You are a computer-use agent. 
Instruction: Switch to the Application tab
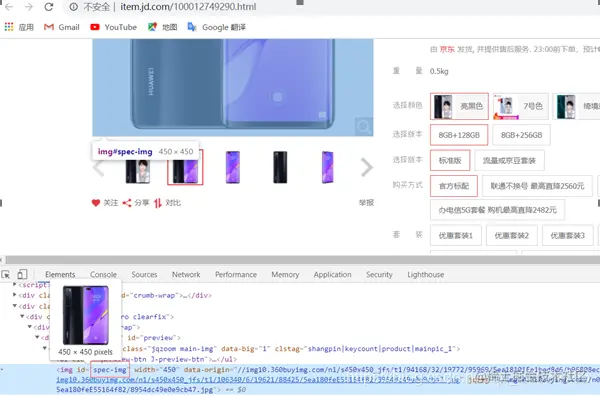(x=333, y=274)
